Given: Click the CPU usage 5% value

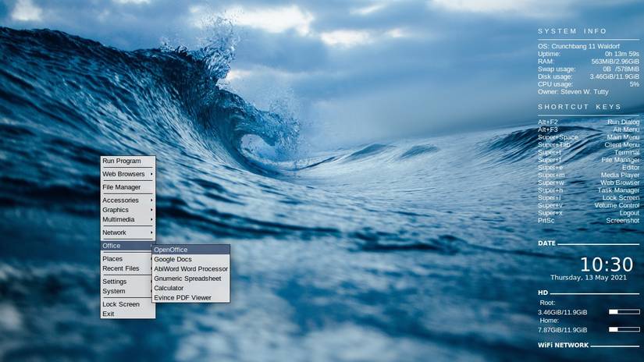Looking at the screenshot, I should (x=635, y=84).
